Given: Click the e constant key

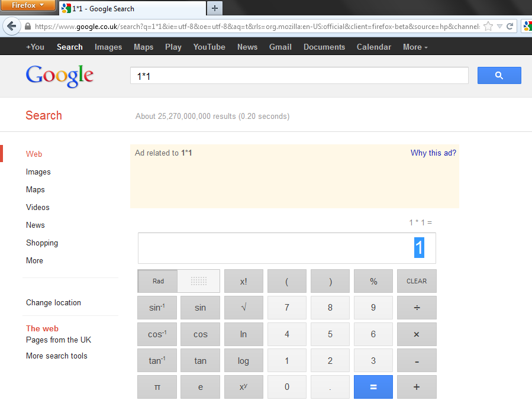Looking at the screenshot, I should [x=200, y=387].
